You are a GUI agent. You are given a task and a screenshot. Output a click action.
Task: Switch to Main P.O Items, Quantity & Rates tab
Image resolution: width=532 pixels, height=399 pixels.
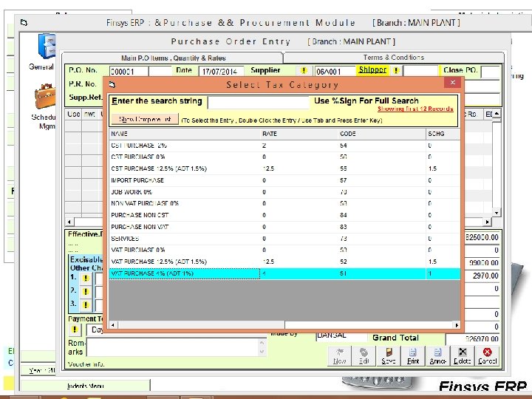click(174, 58)
